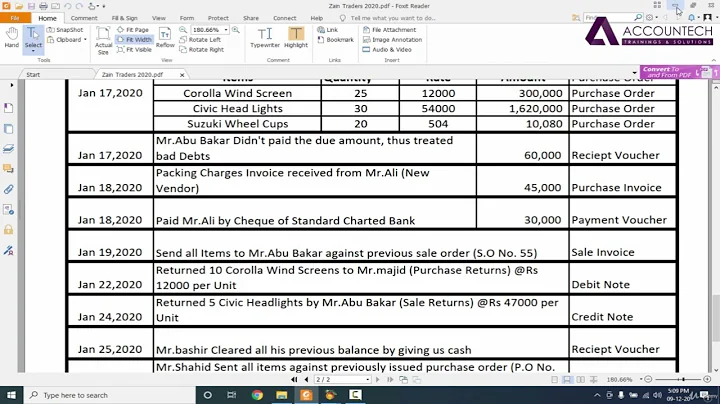The height and width of the screenshot is (404, 720).
Task: Select the Typewriter tool
Action: coord(265,38)
